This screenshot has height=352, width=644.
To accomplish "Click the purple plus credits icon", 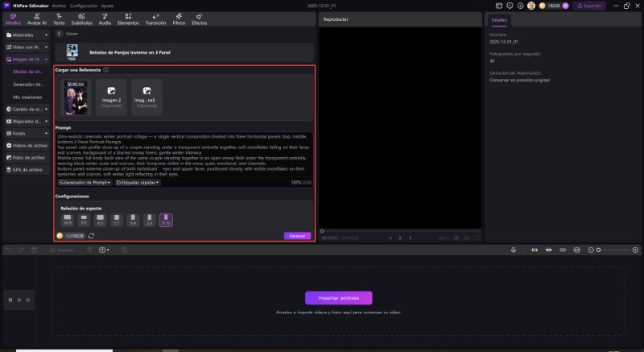I will (566, 6).
